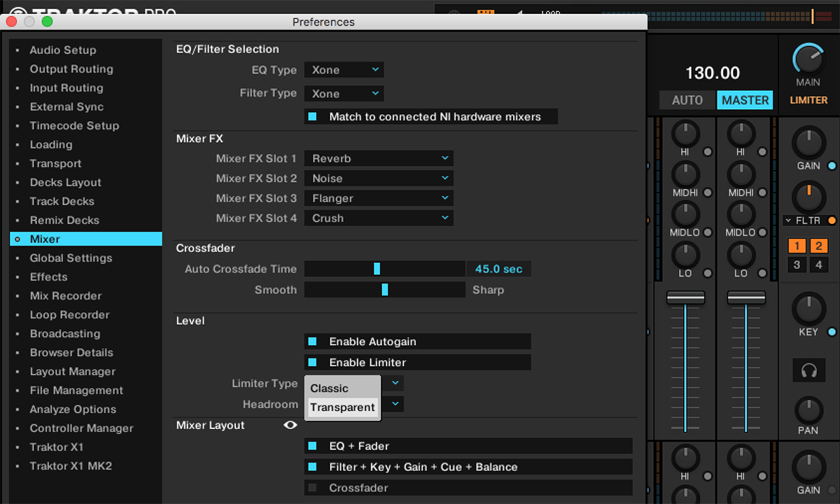Check the Crossfader layout option
Viewport: 840px width, 504px height.
point(312,488)
